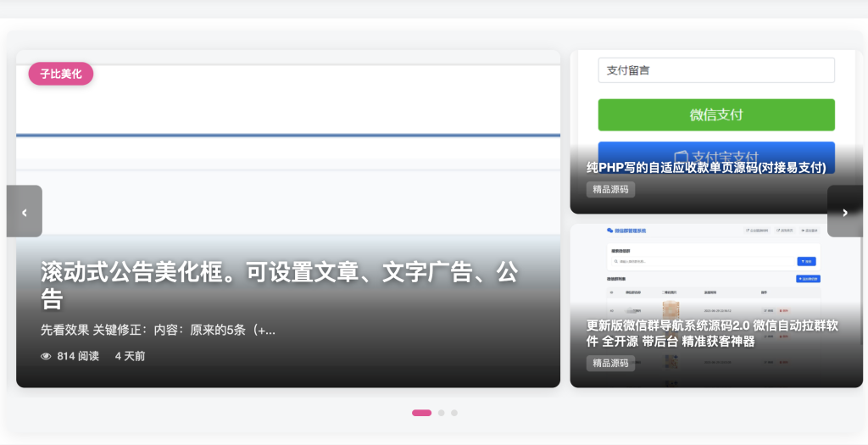Click 精品源码 tag under 微信群导航 article
This screenshot has width=868, height=445.
pyautogui.click(x=610, y=363)
